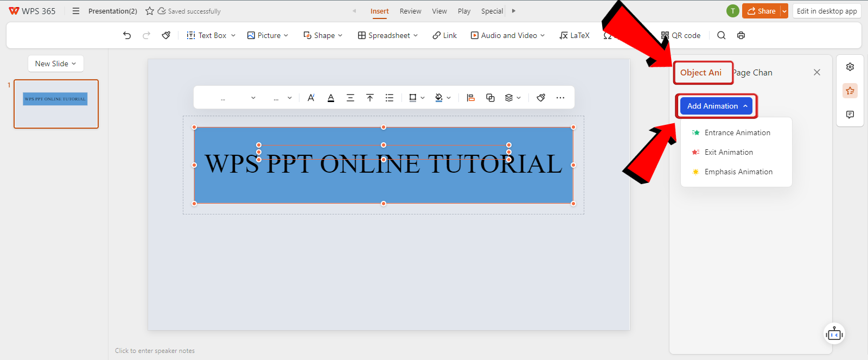Insert Audio and Video
This screenshot has width=868, height=360.
(503, 35)
